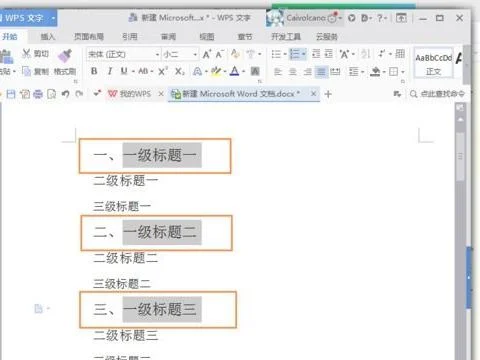Decrease font size with the A- icon
480x360 pixels.
[220, 54]
